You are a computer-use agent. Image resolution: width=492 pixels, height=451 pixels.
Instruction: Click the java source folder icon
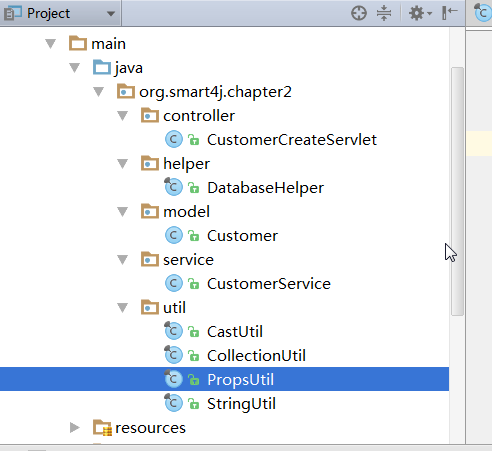pyautogui.click(x=102, y=67)
